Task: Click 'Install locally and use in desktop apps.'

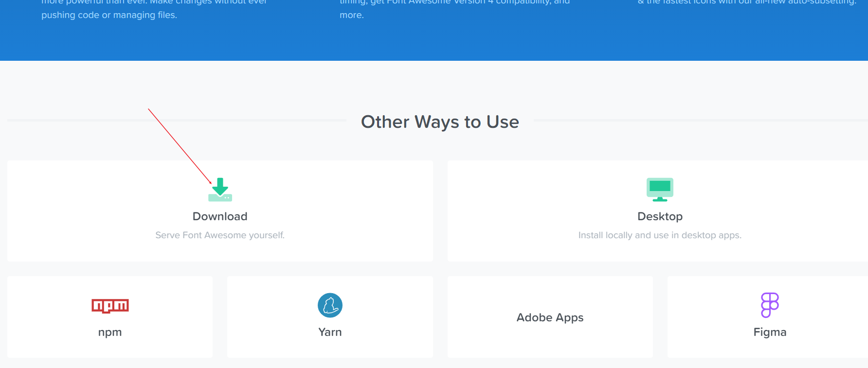Action: pos(660,235)
